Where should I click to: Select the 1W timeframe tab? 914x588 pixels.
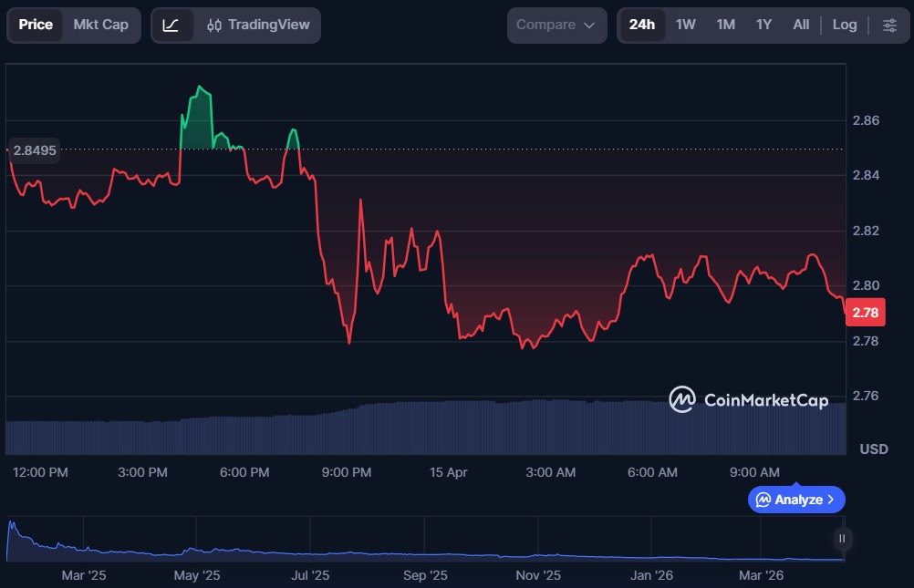point(685,25)
